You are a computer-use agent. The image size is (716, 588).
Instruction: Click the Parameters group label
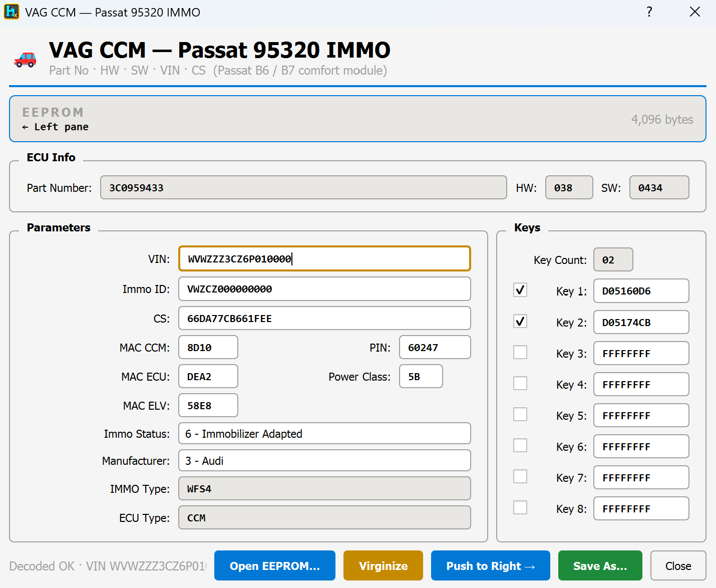point(59,227)
